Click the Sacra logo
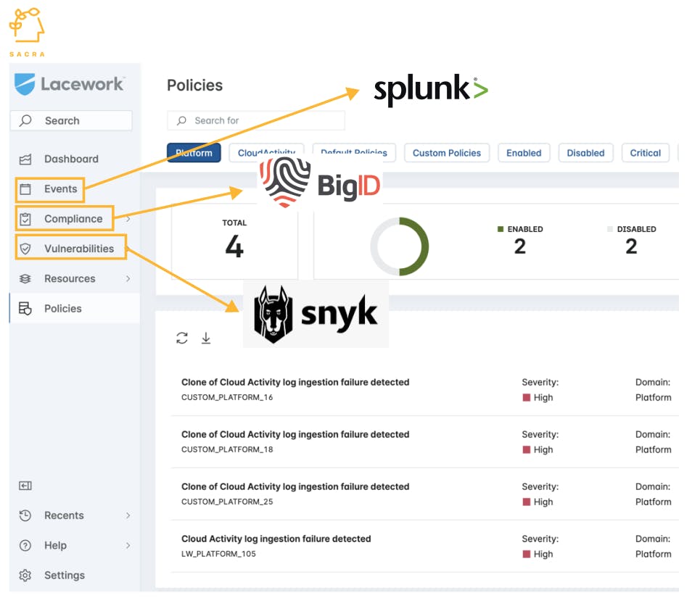700x606 pixels. pyautogui.click(x=27, y=32)
